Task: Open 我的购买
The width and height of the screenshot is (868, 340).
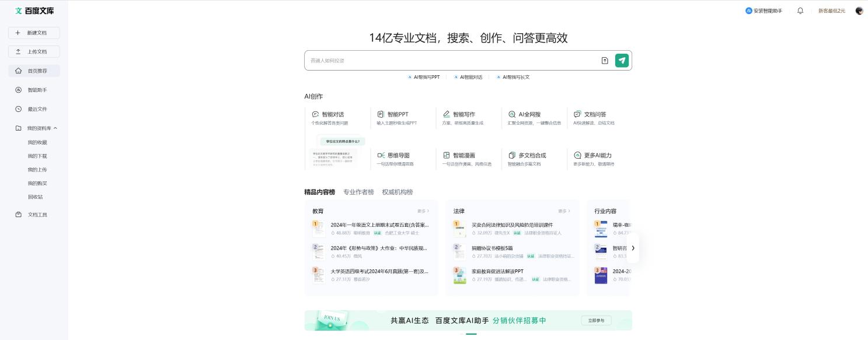Action: pos(37,183)
